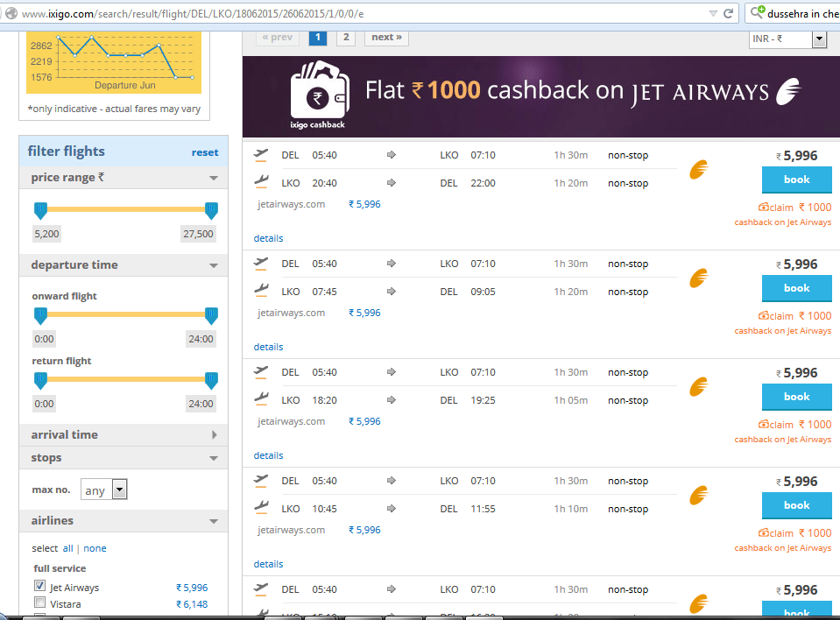This screenshot has width=840, height=620.
Task: Book the flight returning LKO 20:40
Action: click(796, 180)
